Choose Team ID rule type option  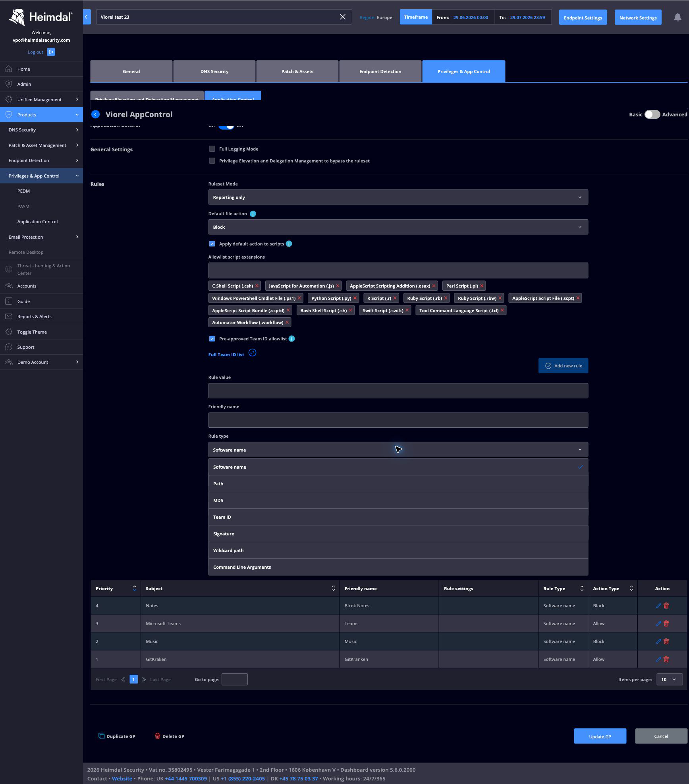click(x=398, y=517)
